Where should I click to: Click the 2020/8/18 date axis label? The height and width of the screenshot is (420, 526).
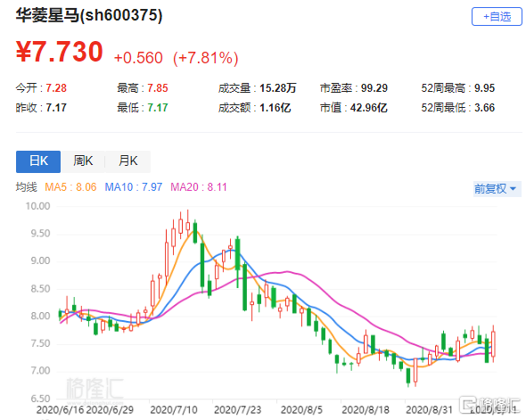(366, 410)
